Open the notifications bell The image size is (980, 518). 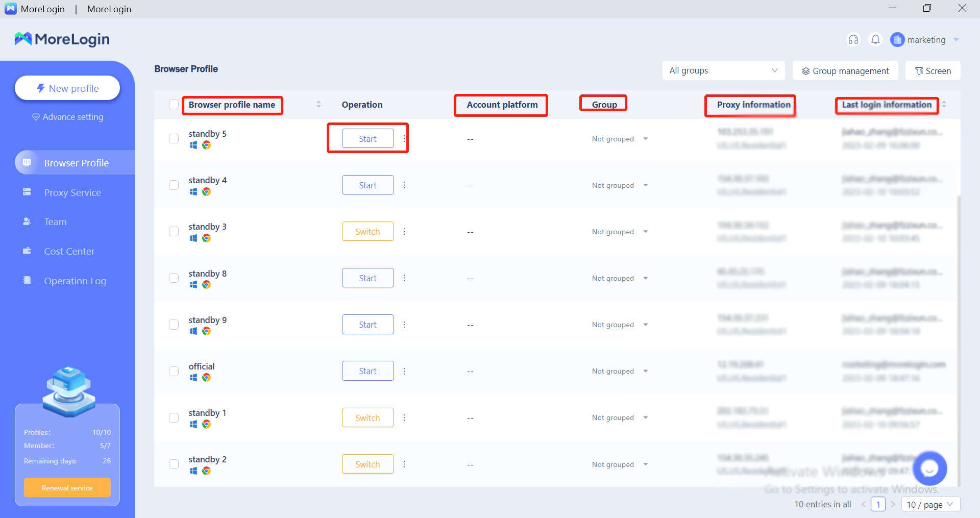(875, 40)
